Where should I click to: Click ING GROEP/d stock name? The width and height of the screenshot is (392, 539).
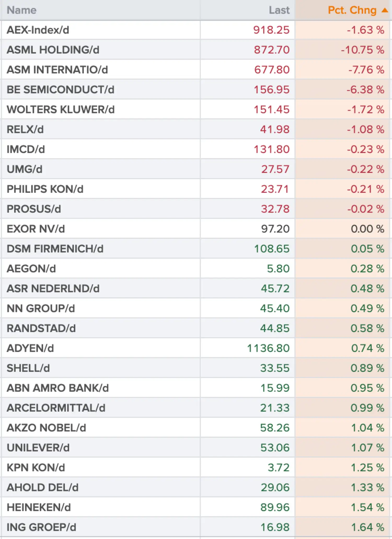(x=41, y=527)
